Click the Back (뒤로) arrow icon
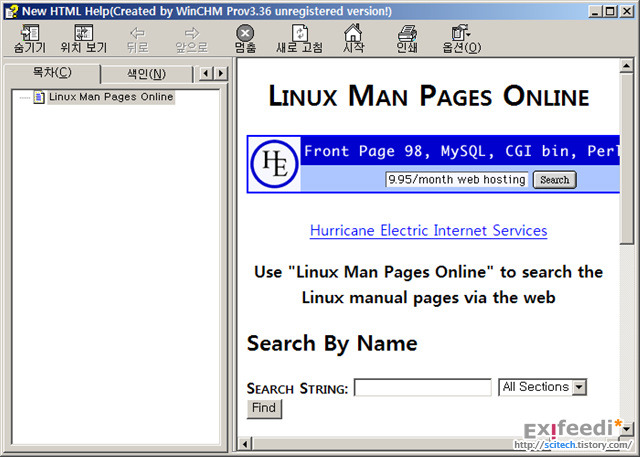Image resolution: width=640 pixels, height=457 pixels. pyautogui.click(x=137, y=33)
